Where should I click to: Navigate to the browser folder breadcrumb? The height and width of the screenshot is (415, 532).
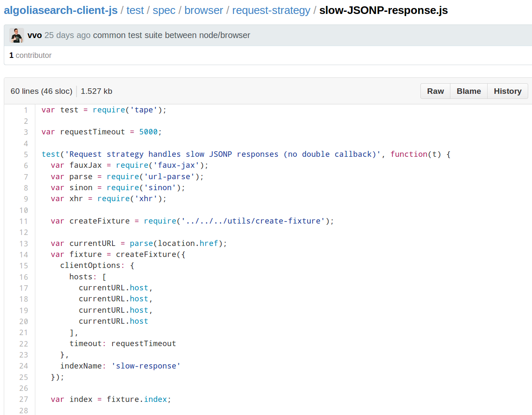click(x=203, y=10)
